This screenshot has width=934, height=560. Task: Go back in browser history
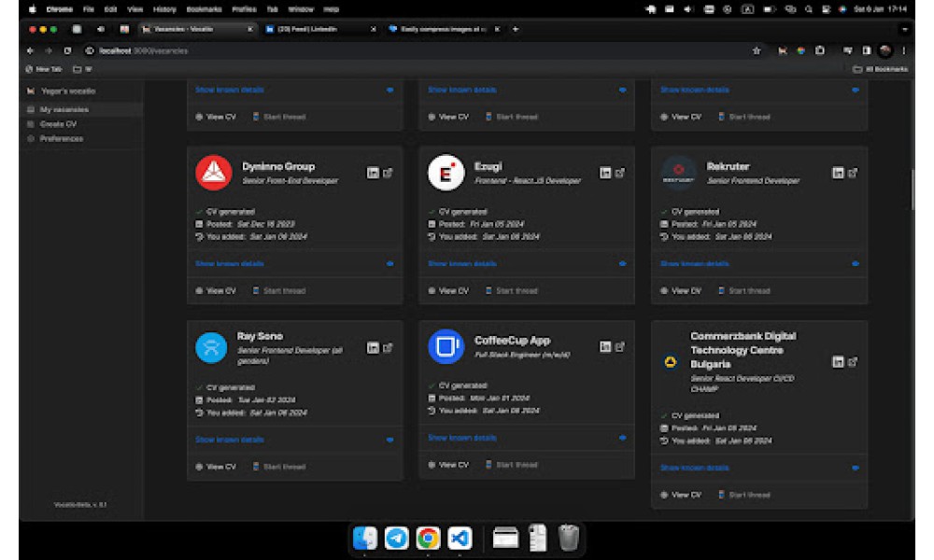(x=31, y=51)
